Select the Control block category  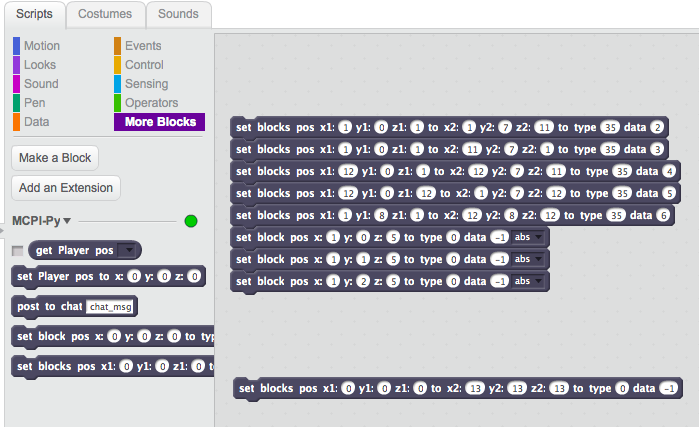[x=144, y=65]
